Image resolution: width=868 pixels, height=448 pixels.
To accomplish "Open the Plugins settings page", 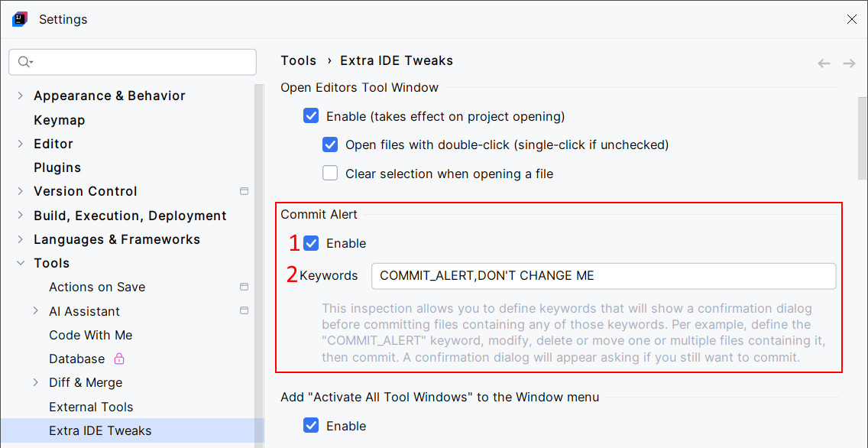I will click(x=57, y=167).
